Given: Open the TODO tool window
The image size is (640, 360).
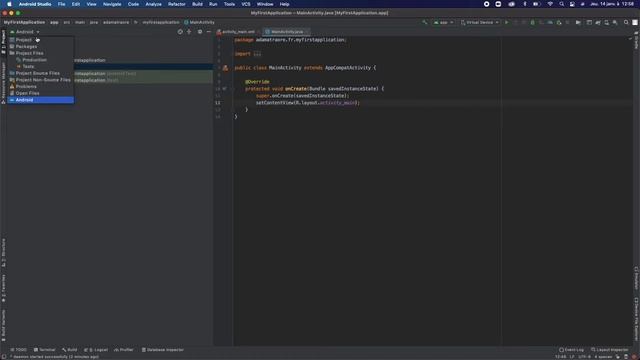Looking at the screenshot, I should click(x=18, y=350).
